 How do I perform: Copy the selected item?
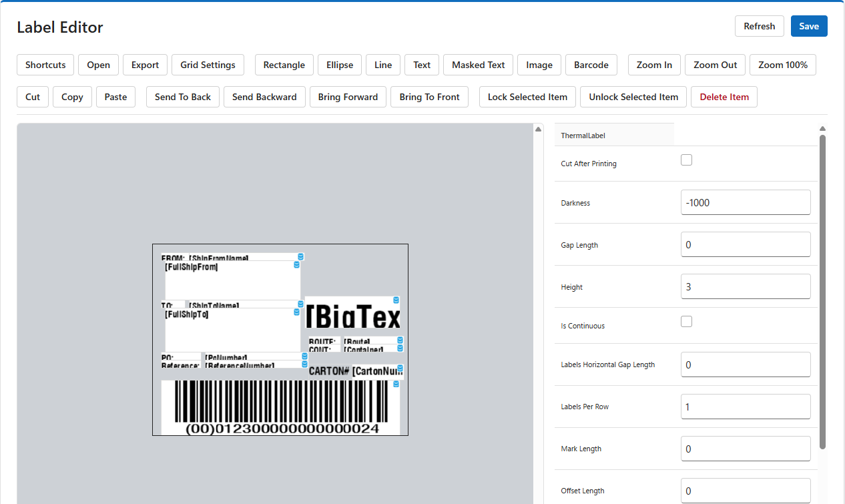(72, 97)
